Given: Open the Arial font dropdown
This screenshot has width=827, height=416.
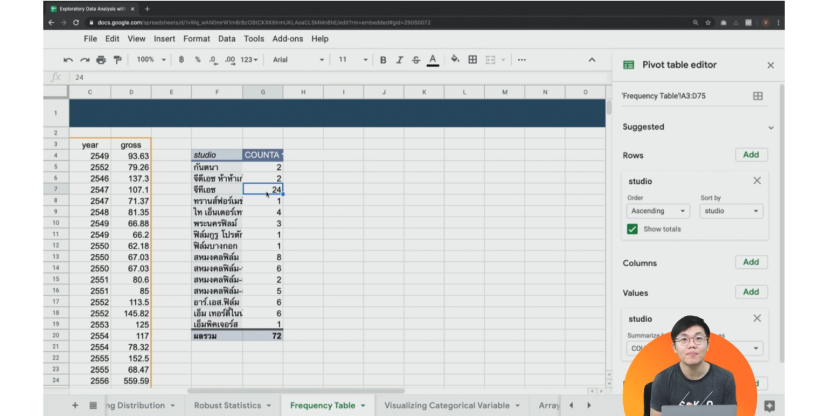Looking at the screenshot, I should 298,60.
